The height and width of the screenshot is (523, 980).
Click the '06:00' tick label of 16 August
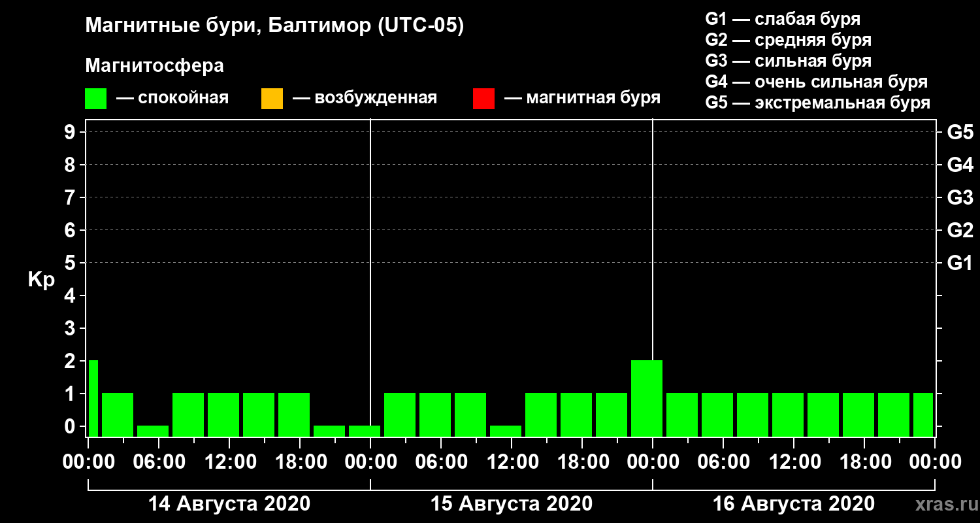(x=723, y=462)
